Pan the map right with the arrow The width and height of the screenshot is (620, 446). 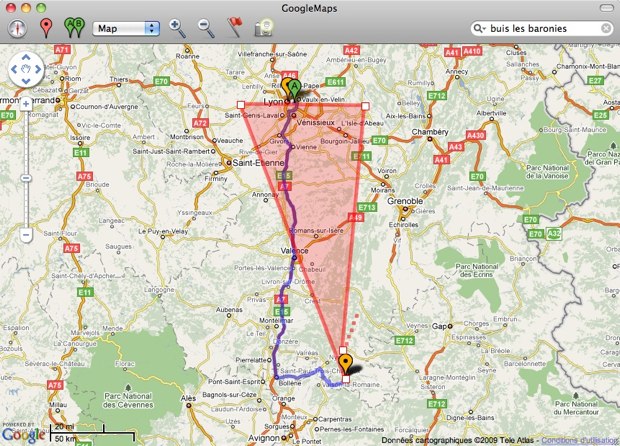(x=38, y=70)
